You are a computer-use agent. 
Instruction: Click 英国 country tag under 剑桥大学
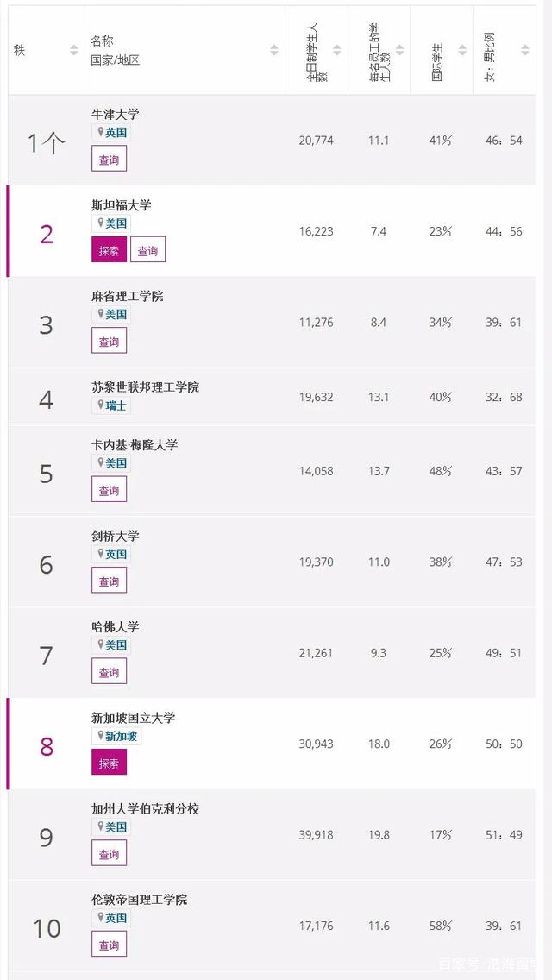116,554
